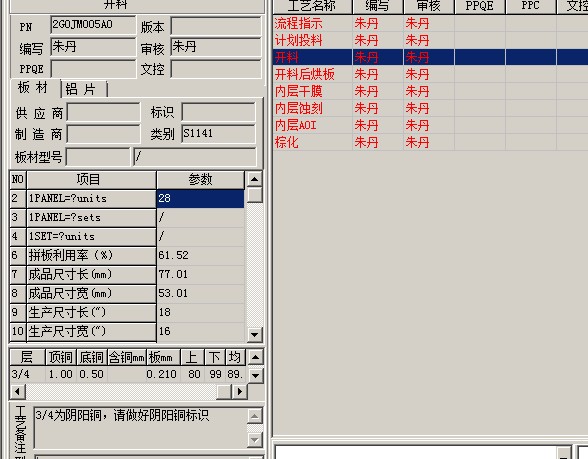
Task: Click the 板材型号 second field with slash
Action: point(195,157)
